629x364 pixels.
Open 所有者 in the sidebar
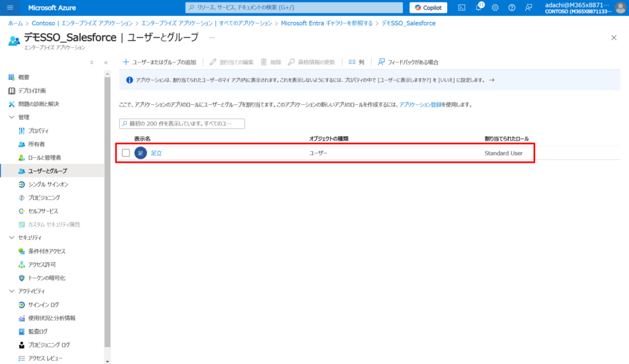[32, 144]
